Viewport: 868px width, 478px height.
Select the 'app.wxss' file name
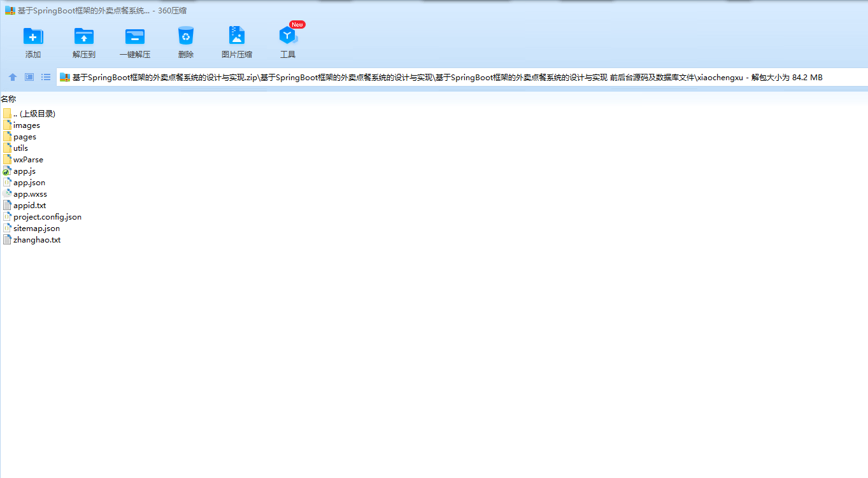(30, 194)
